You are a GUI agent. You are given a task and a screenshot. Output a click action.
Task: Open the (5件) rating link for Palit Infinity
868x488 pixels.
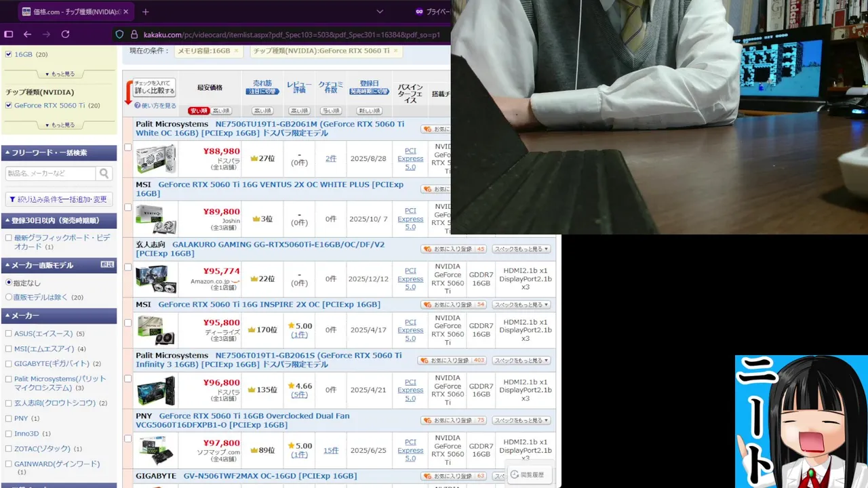(x=299, y=394)
